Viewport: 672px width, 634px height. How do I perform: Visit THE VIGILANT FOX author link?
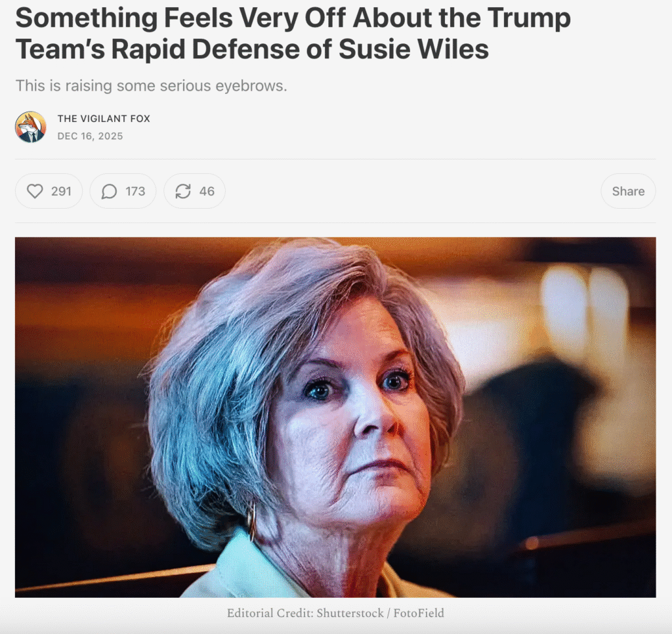[x=104, y=119]
